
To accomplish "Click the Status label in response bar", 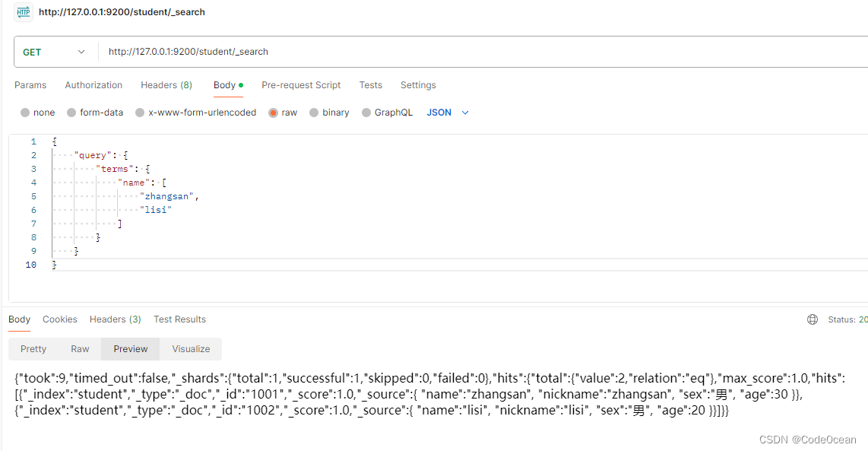I will click(841, 319).
